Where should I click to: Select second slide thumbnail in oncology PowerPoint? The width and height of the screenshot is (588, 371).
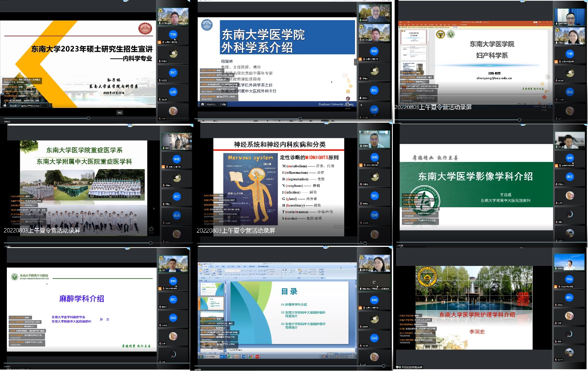(212, 303)
